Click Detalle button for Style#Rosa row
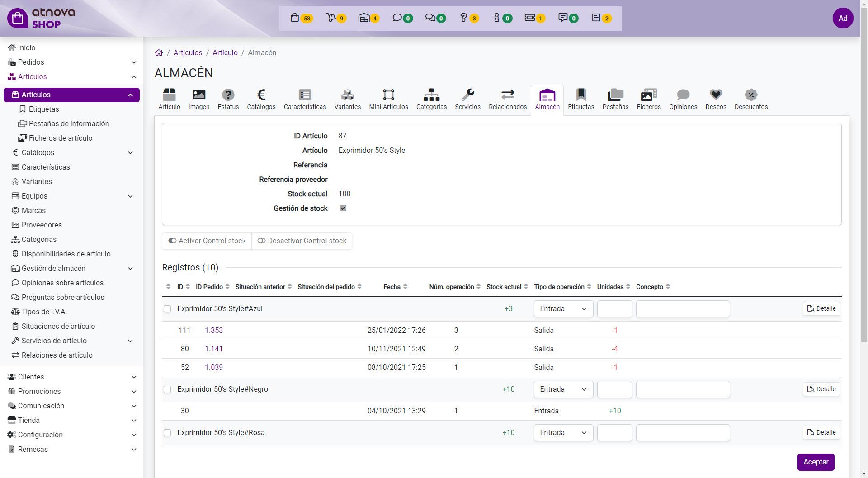This screenshot has height=478, width=868. pos(821,433)
